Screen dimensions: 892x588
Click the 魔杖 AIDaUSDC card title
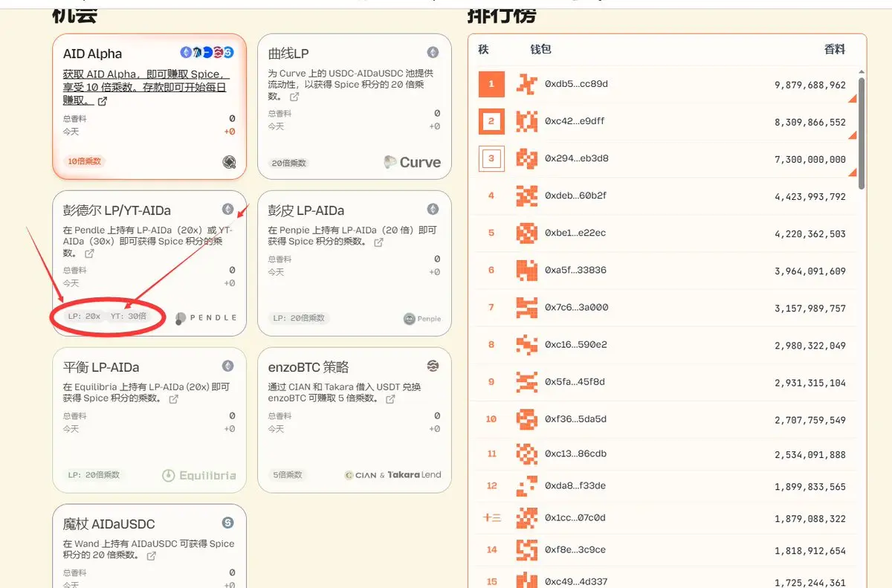click(x=109, y=524)
